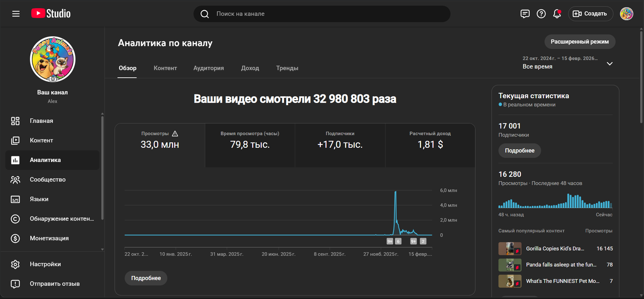Switch to the Аудитория tab

pos(209,68)
